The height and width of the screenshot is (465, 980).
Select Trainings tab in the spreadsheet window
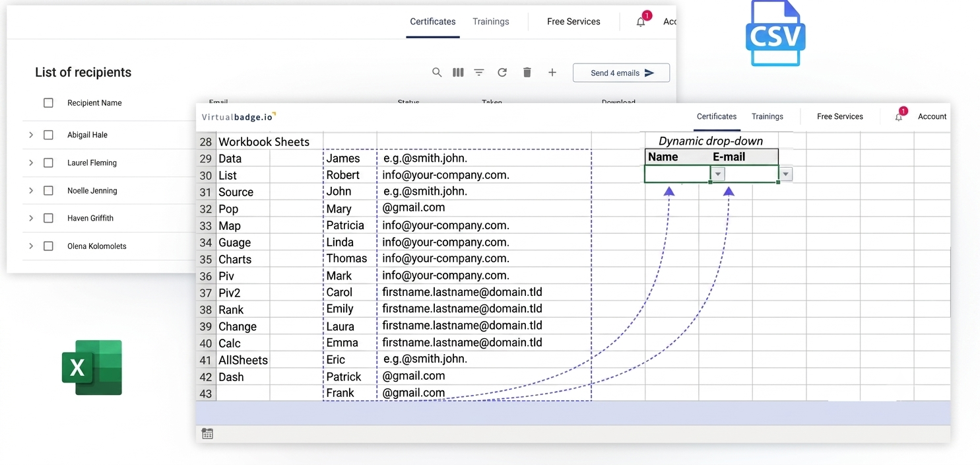coord(768,117)
